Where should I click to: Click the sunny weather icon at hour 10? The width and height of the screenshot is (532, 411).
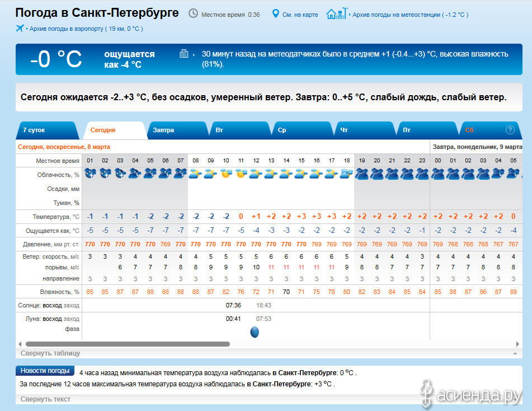pyautogui.click(x=226, y=174)
